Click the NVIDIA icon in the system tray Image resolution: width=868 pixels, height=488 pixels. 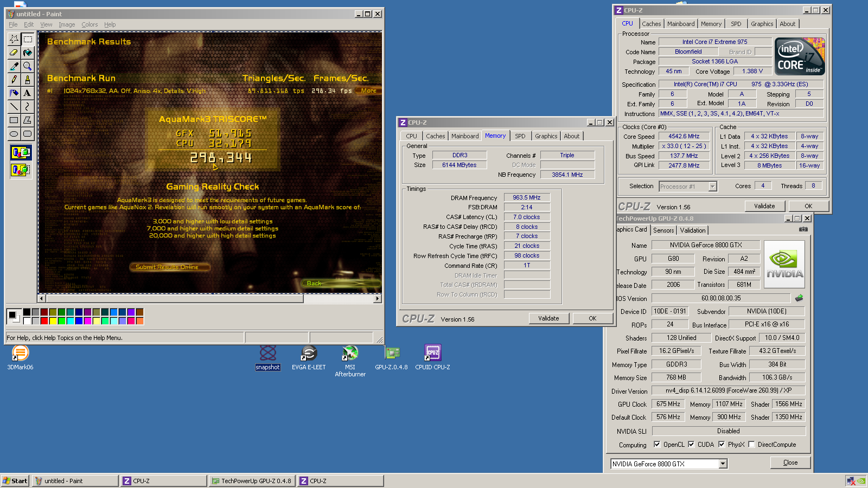click(861, 481)
